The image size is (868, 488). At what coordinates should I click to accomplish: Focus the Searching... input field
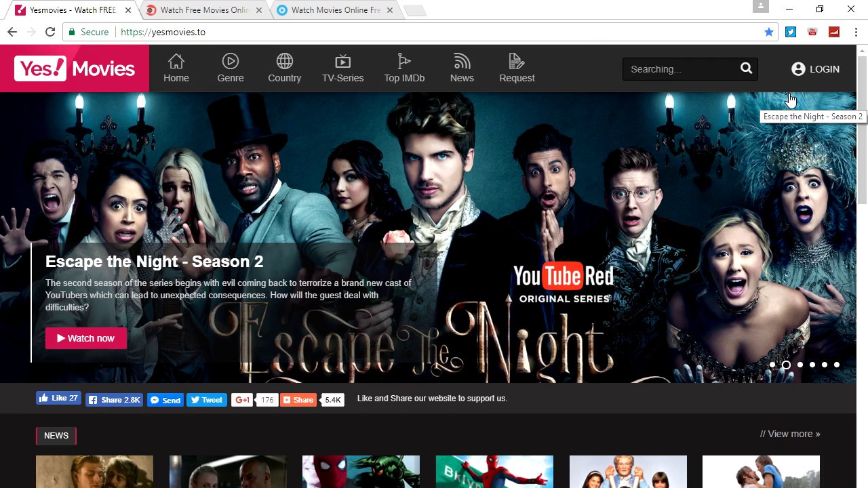click(681, 69)
